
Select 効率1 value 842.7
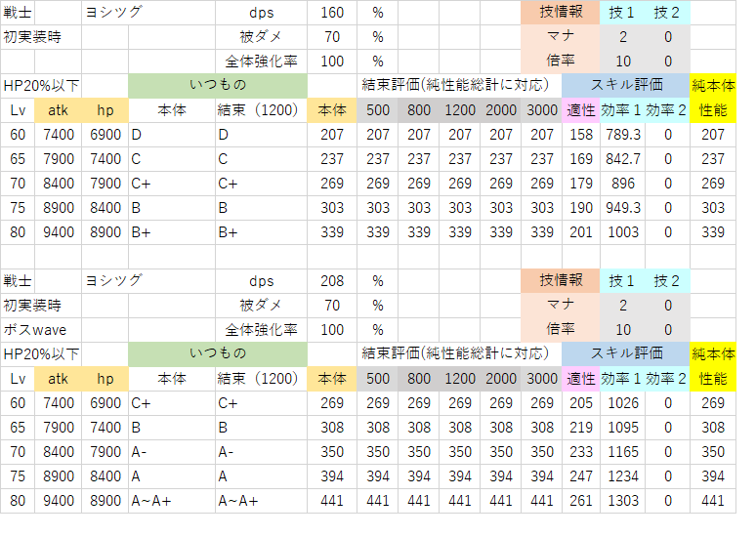pos(623,159)
